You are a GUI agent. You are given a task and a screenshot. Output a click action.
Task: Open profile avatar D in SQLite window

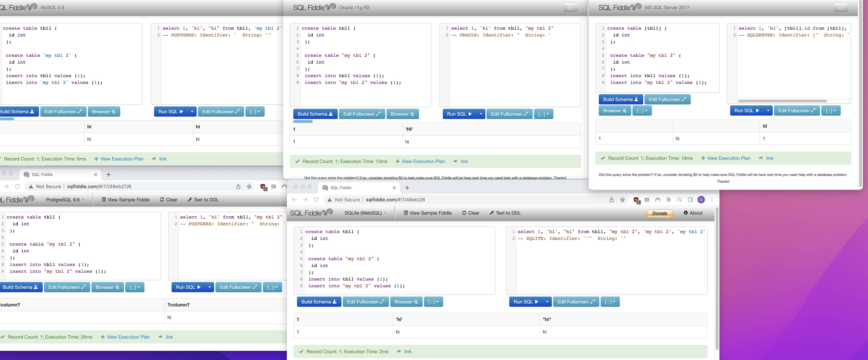(701, 200)
